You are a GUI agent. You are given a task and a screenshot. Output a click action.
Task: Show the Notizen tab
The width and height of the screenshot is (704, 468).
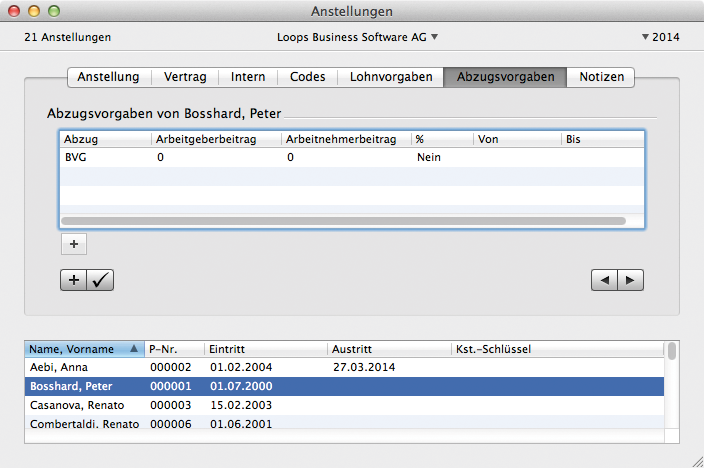(600, 77)
